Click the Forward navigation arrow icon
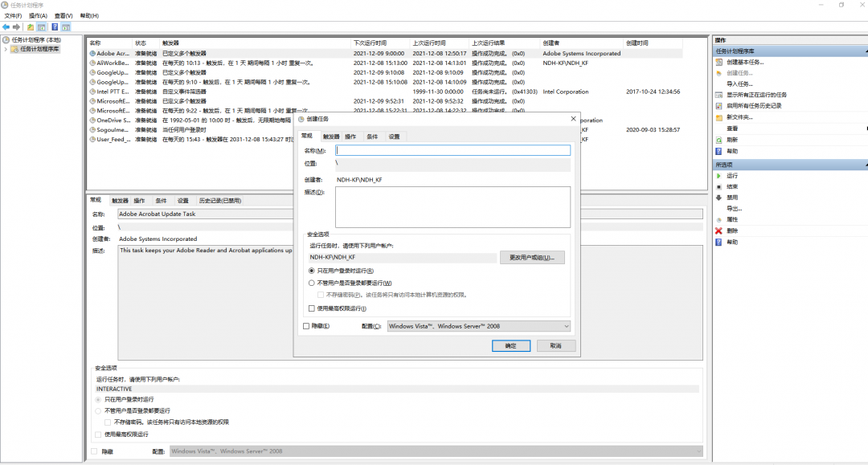 [x=18, y=25]
